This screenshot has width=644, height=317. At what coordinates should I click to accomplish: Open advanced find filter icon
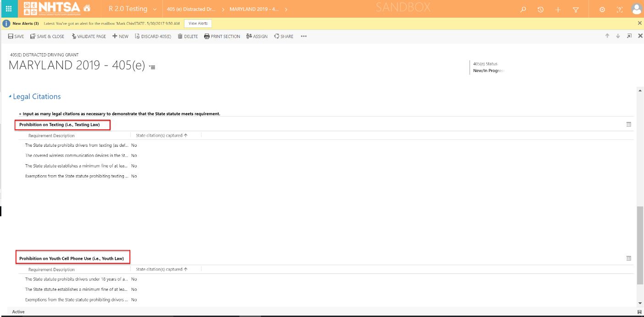point(576,9)
